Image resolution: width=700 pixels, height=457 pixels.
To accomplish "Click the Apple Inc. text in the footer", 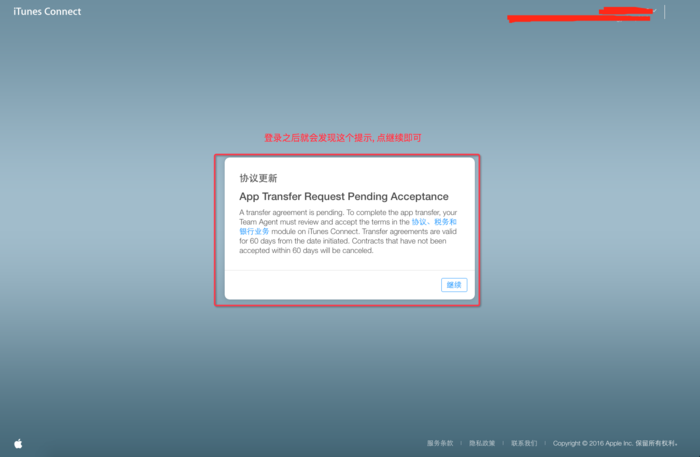I will coord(622,443).
